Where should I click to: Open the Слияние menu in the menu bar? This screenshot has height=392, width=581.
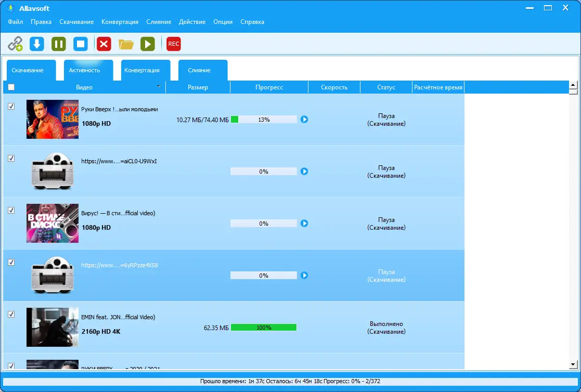159,22
